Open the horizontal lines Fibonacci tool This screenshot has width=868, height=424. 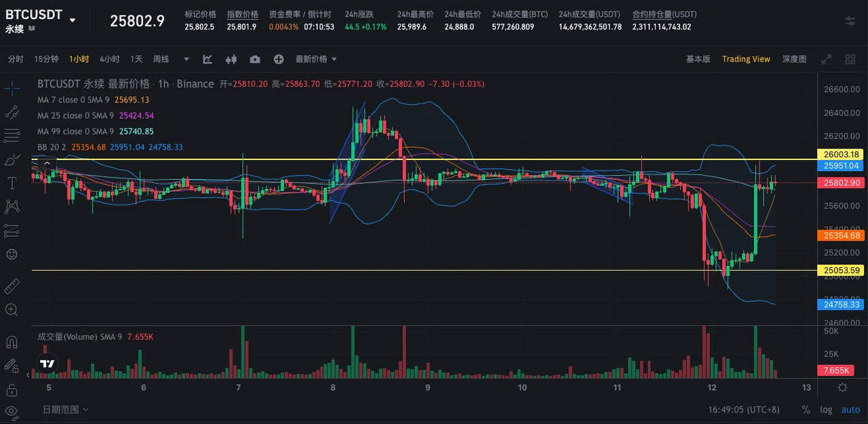coord(12,136)
